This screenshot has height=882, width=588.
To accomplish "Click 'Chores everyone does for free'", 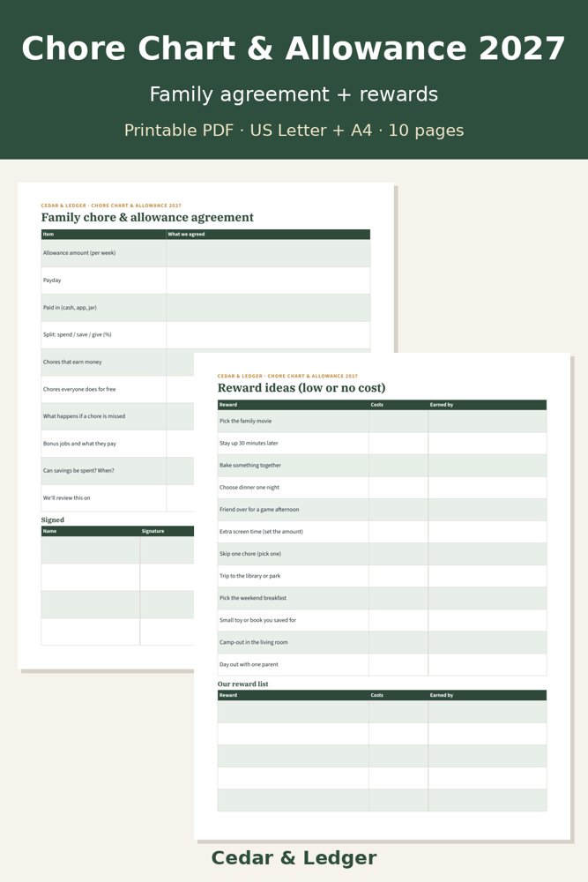I will (x=79, y=389).
